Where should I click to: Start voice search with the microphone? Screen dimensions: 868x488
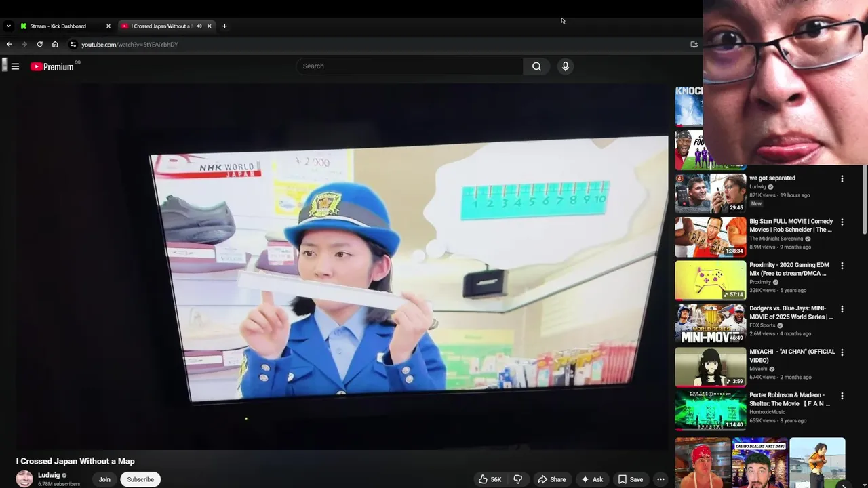pyautogui.click(x=565, y=66)
